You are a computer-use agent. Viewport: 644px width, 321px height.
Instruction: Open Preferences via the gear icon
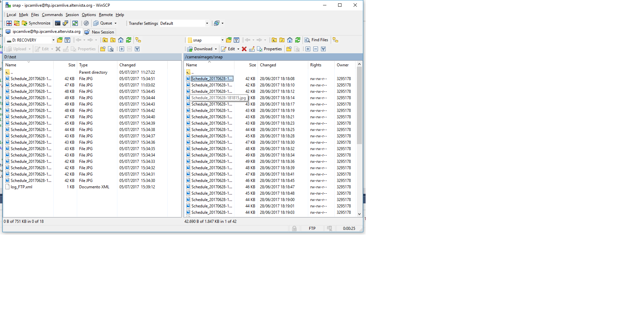tap(86, 23)
